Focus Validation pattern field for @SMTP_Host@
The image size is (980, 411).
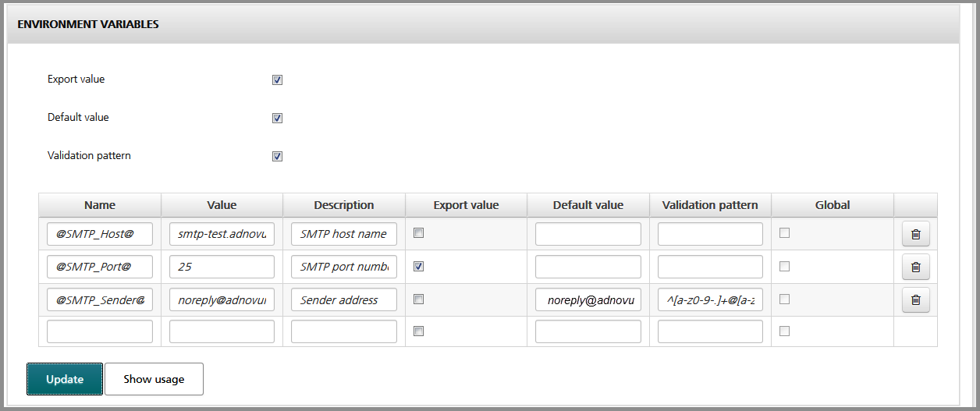click(x=710, y=234)
